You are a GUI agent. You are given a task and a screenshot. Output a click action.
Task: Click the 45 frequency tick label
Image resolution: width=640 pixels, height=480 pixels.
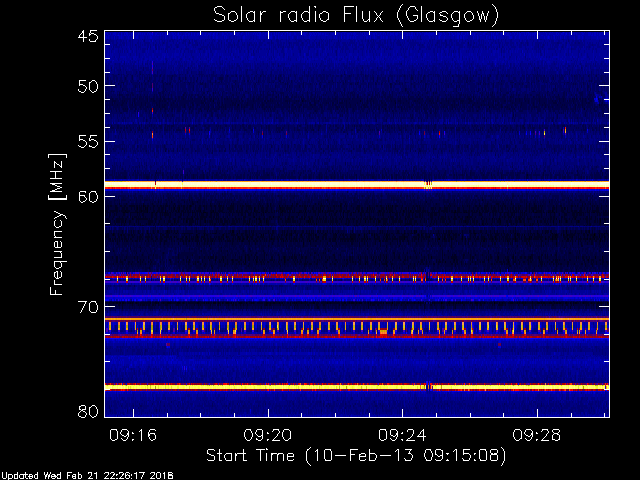click(x=88, y=36)
